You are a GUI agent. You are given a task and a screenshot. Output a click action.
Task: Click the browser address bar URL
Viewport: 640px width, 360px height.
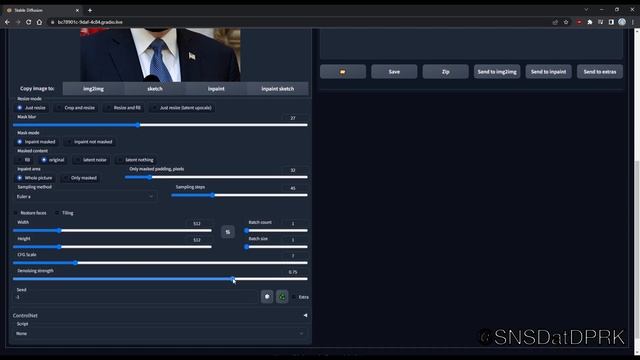pos(90,22)
